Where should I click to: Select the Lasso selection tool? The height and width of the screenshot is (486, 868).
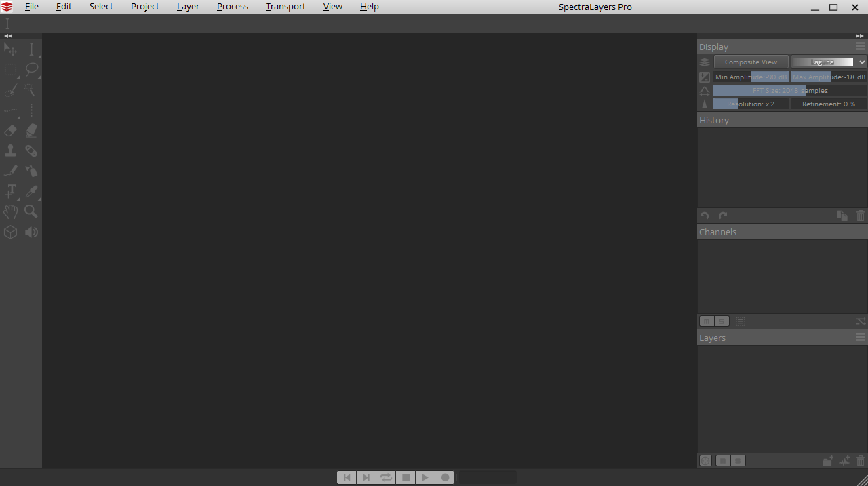31,69
